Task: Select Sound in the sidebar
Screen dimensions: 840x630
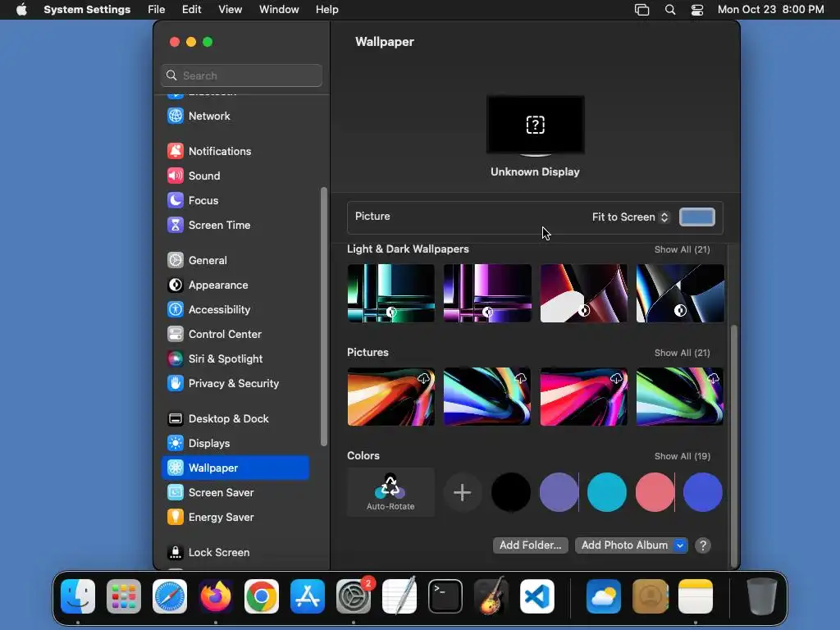Action: (235, 176)
